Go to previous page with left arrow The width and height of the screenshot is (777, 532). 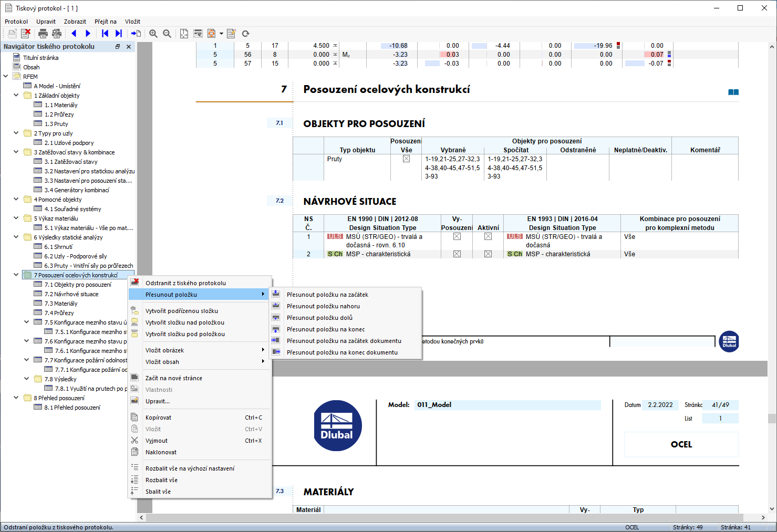coord(74,34)
